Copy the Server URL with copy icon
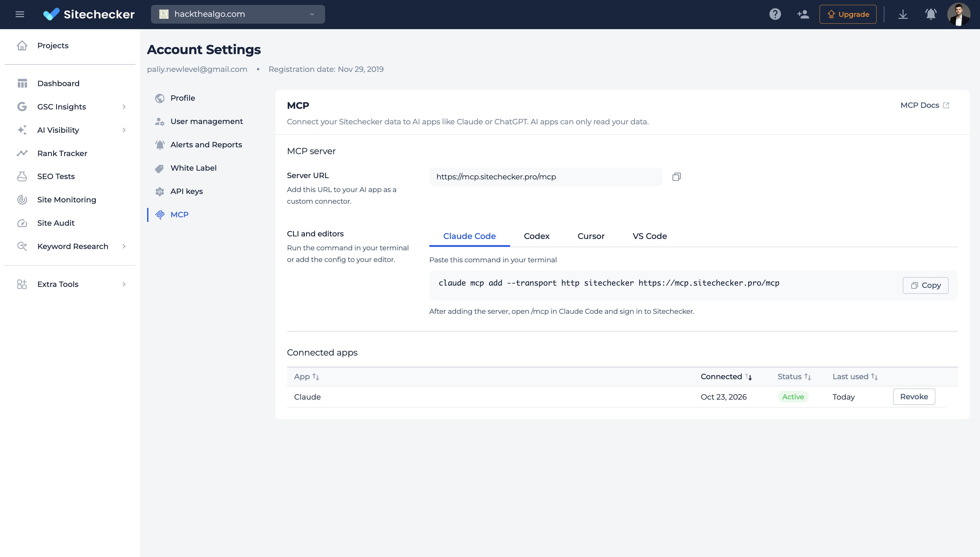Image resolution: width=980 pixels, height=557 pixels. coord(676,177)
